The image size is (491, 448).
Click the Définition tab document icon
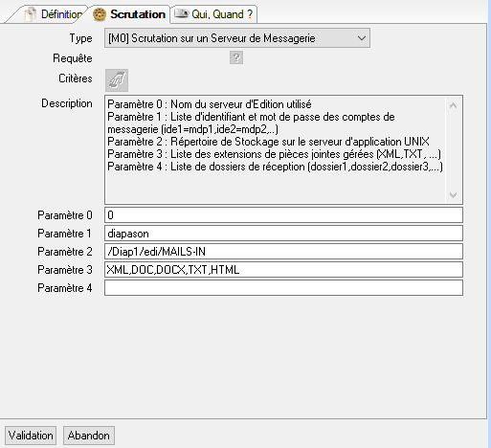tap(31, 14)
